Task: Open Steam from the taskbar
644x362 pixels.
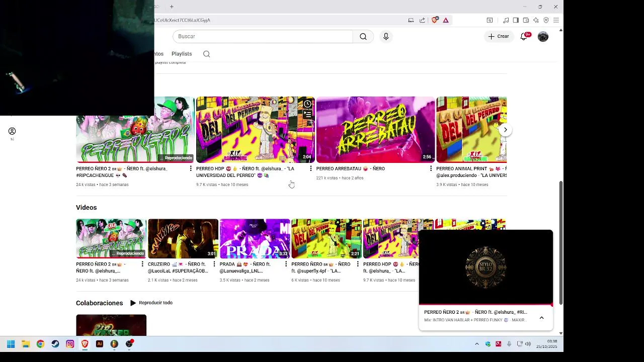Action: click(55, 344)
